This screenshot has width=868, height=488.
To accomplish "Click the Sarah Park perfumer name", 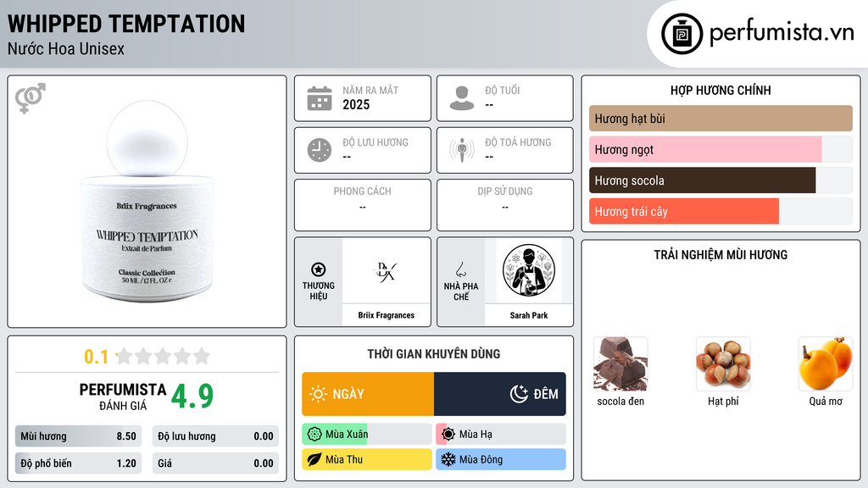I will point(529,315).
